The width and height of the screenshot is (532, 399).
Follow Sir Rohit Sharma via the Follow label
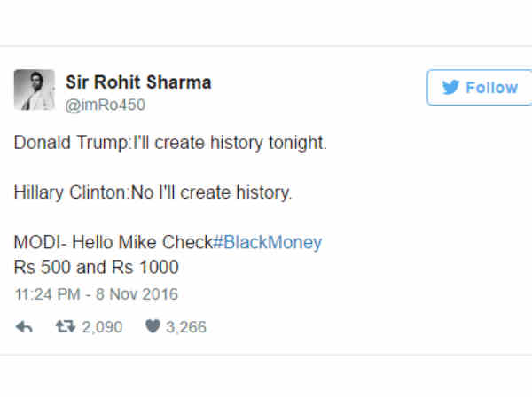click(491, 88)
